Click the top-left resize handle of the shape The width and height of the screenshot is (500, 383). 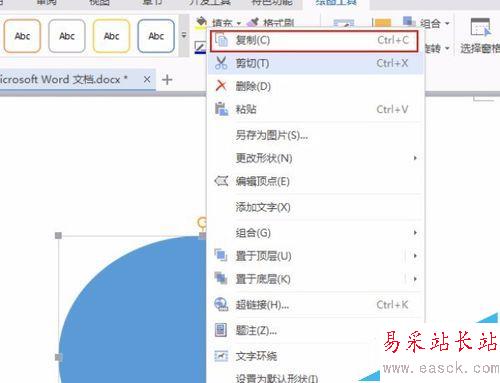pyautogui.click(x=58, y=236)
